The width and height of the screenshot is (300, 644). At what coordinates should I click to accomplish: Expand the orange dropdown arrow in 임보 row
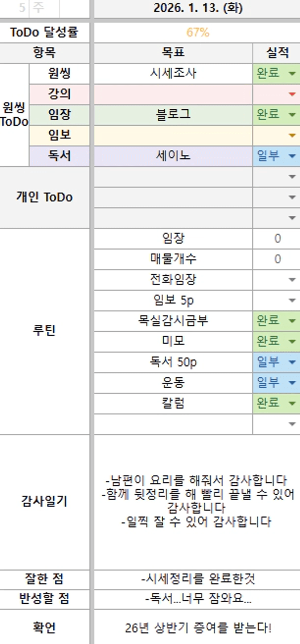(292, 135)
